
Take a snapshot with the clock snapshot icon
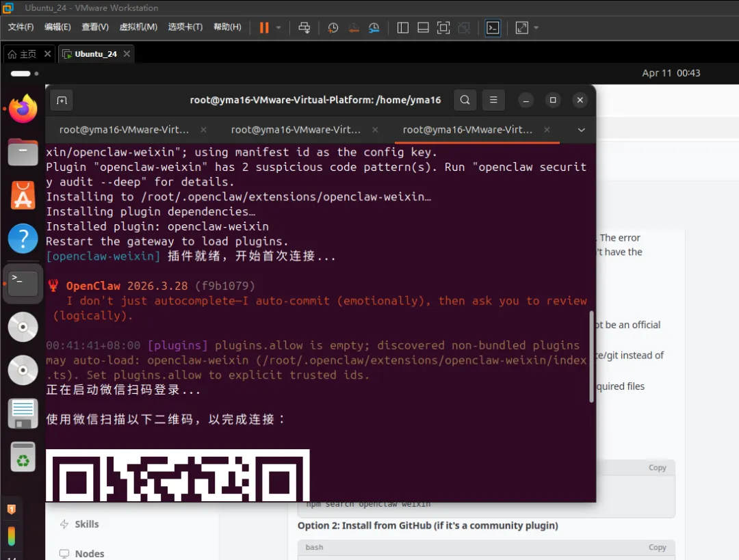click(x=333, y=28)
